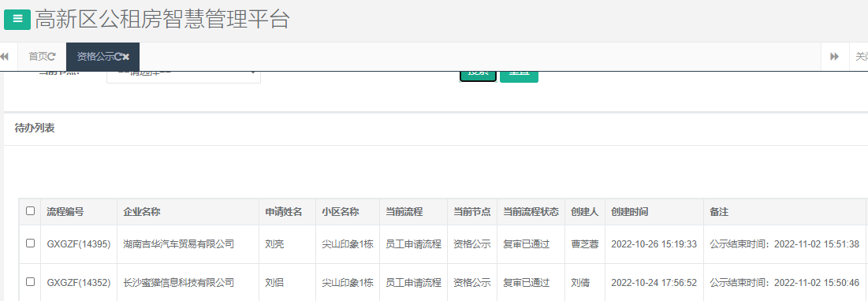868x301 pixels.
Task: Click the 创建人 column header
Action: (584, 212)
